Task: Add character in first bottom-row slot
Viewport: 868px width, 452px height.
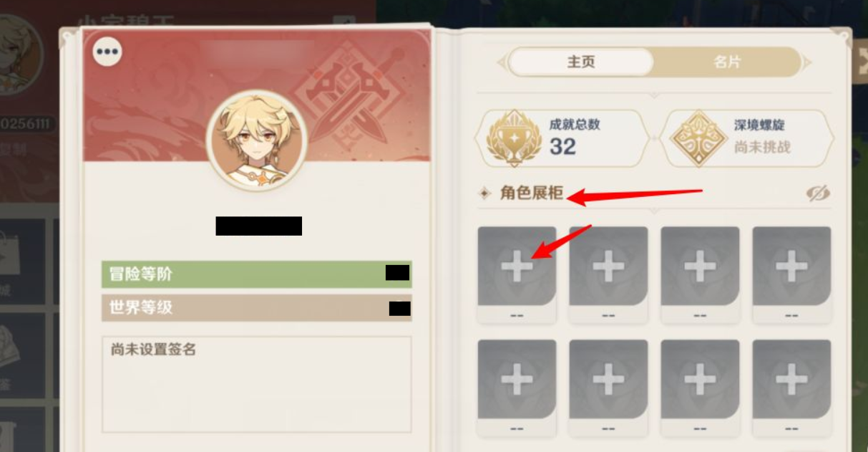Action: (517, 379)
